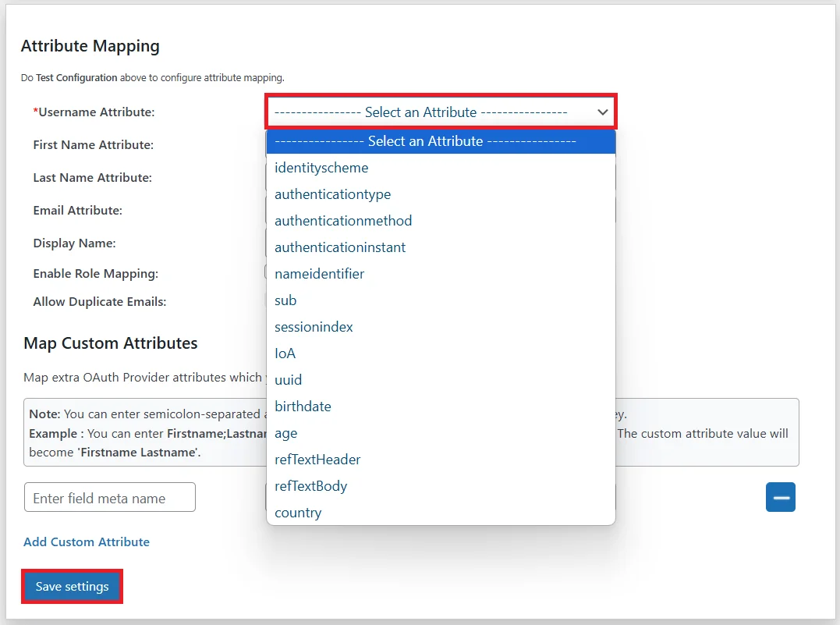The width and height of the screenshot is (840, 625).
Task: Select sessionindex option
Action: (441, 327)
